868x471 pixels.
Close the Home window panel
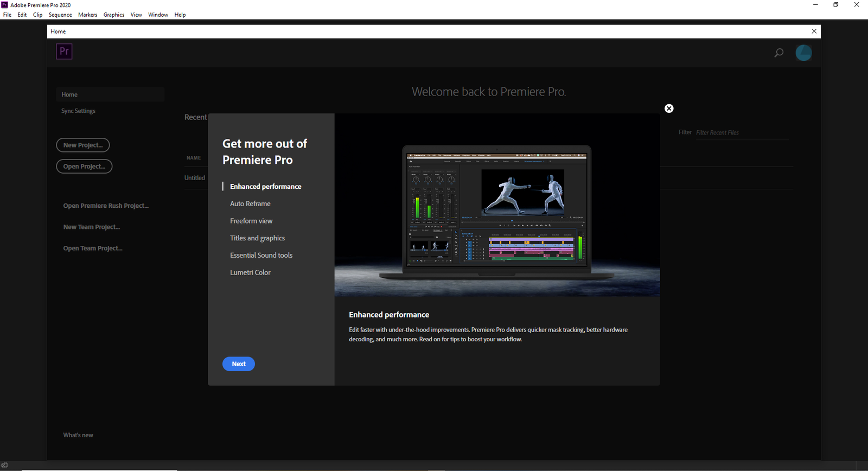click(x=814, y=31)
